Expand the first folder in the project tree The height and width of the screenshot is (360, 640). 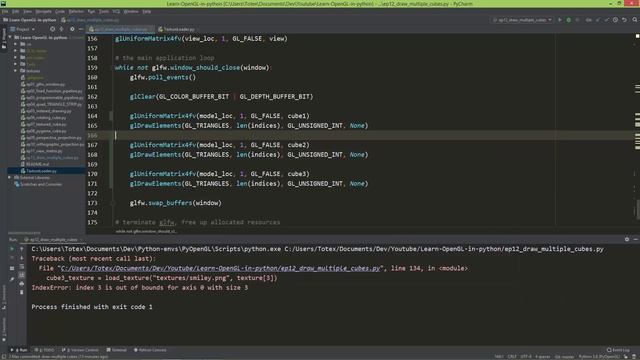pos(16,44)
